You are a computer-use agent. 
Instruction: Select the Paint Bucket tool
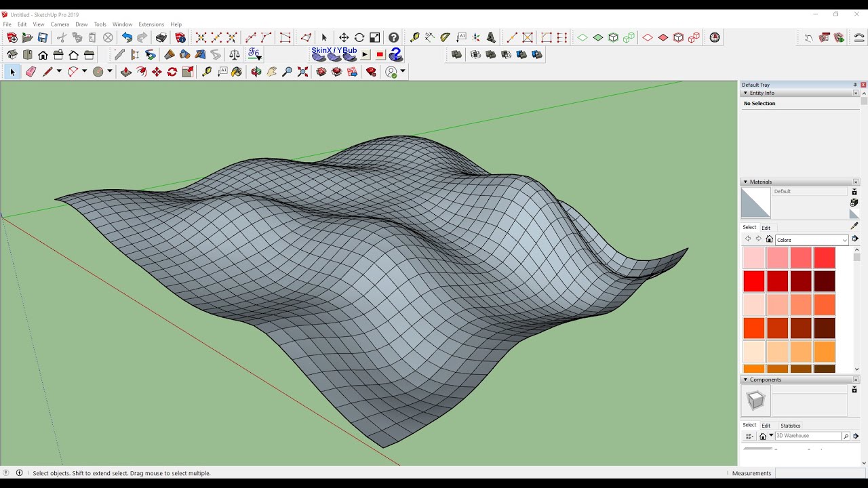pyautogui.click(x=237, y=72)
